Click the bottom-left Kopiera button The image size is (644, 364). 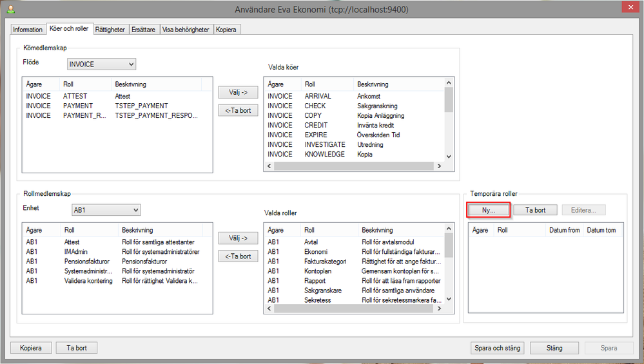(30, 348)
